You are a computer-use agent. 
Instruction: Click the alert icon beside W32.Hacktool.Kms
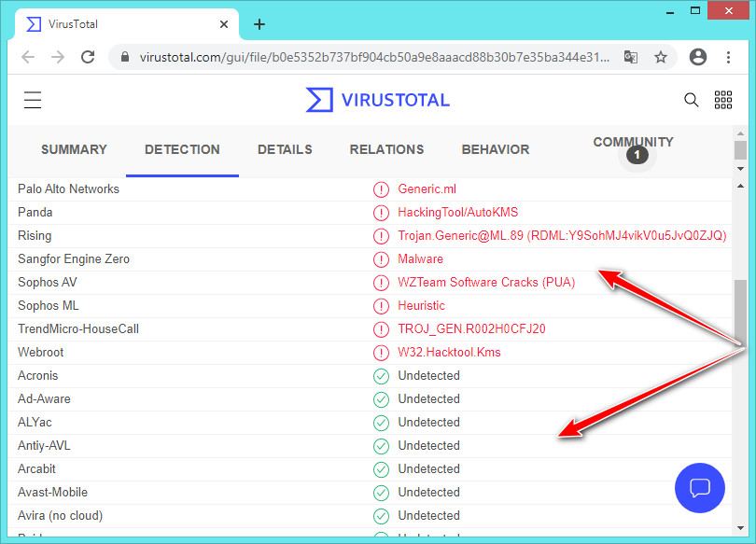pyautogui.click(x=381, y=353)
